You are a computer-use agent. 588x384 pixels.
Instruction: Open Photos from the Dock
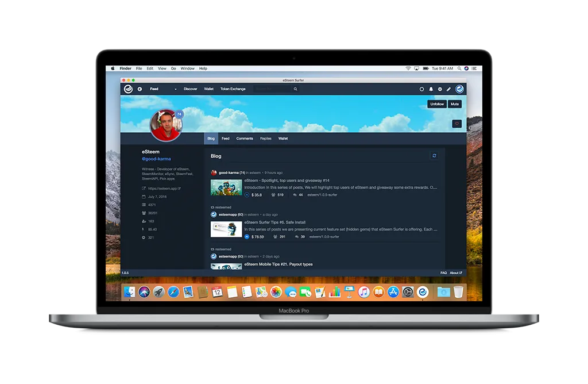pyautogui.click(x=276, y=292)
